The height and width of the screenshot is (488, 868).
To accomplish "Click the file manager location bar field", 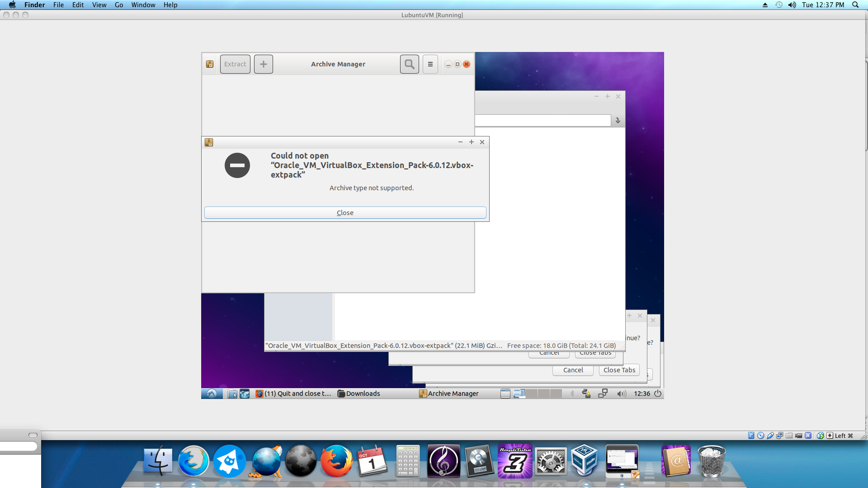I will coord(542,120).
